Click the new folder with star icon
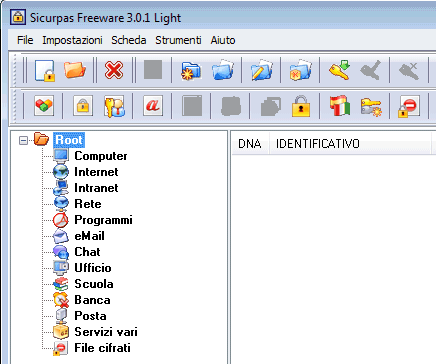 (x=191, y=70)
